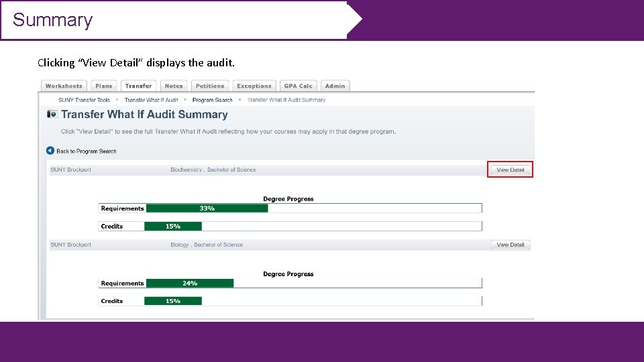Click SUNY Brockport in Biochemistry row
The image size is (644, 362).
[x=70, y=170]
